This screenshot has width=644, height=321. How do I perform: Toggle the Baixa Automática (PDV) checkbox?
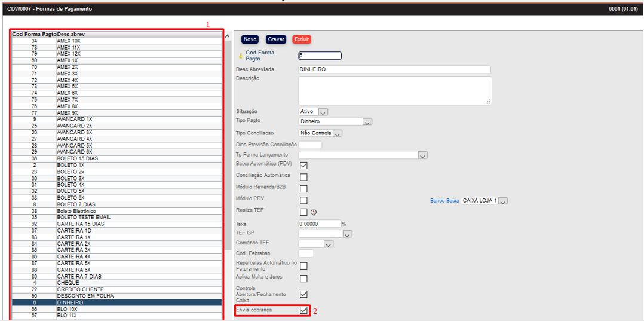pyautogui.click(x=303, y=166)
